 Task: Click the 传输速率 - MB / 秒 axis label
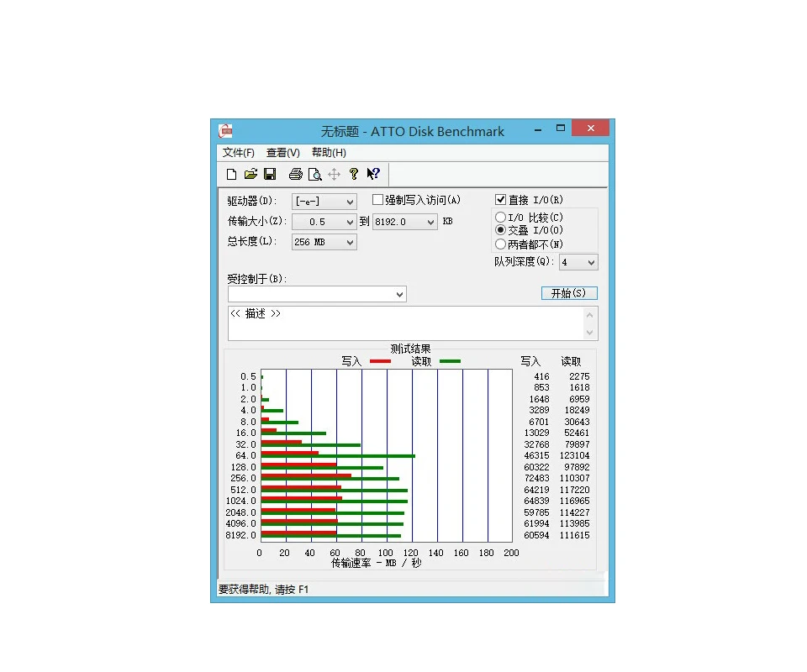(377, 563)
